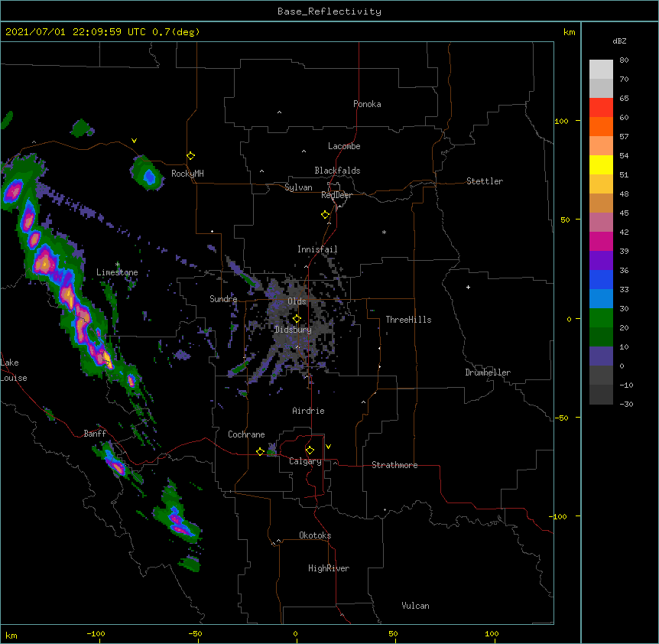Click the blue-core storm cell west of RockyMH
659x644 pixels.
coord(147,173)
